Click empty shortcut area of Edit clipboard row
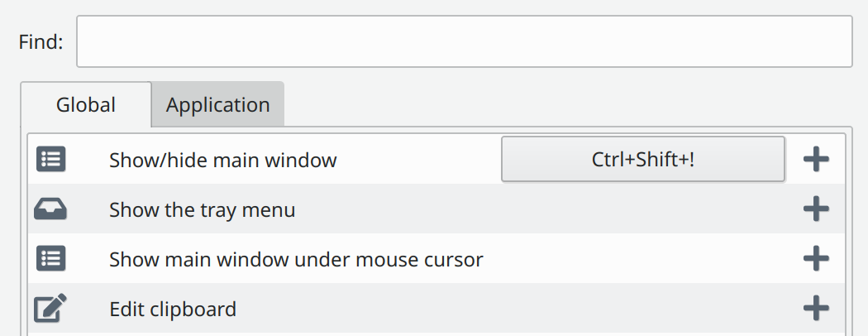The width and height of the screenshot is (868, 336). tap(643, 309)
